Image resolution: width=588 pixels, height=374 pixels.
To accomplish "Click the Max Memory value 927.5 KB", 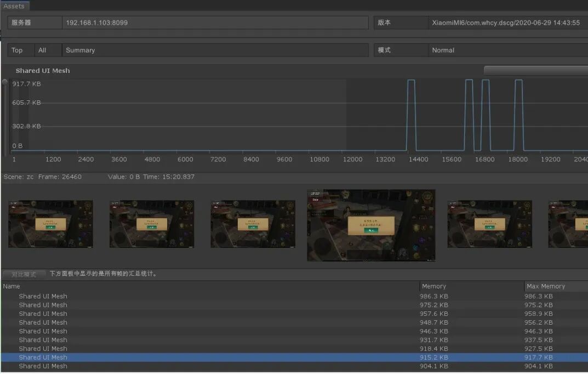I will (539, 348).
